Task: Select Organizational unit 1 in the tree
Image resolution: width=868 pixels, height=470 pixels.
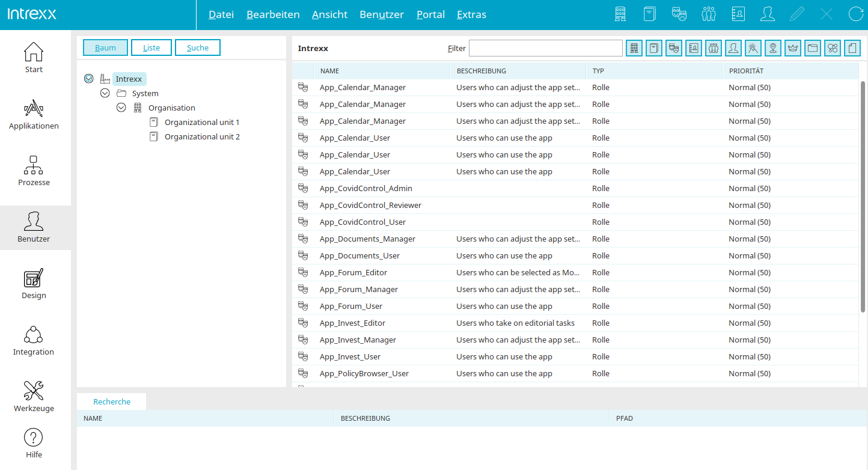Action: [x=202, y=122]
